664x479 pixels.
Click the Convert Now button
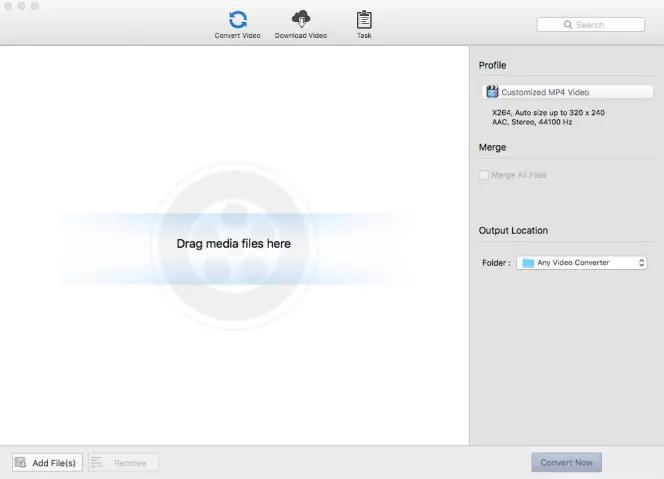point(566,462)
